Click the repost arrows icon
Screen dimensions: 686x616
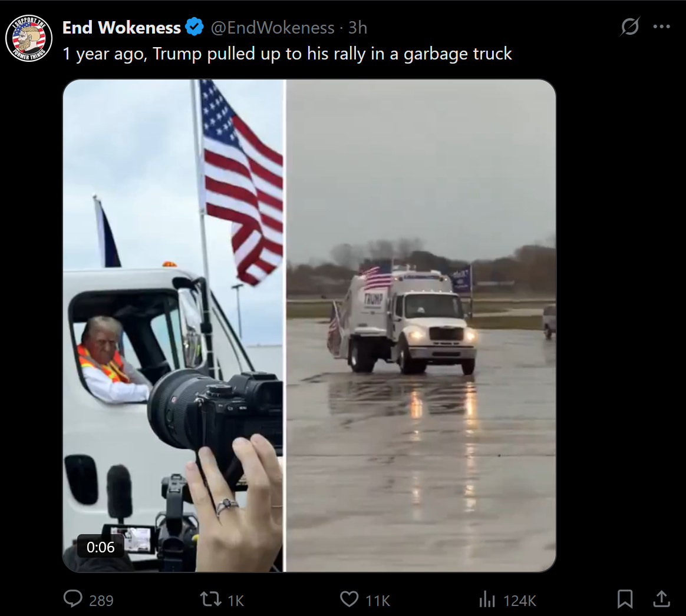point(210,599)
